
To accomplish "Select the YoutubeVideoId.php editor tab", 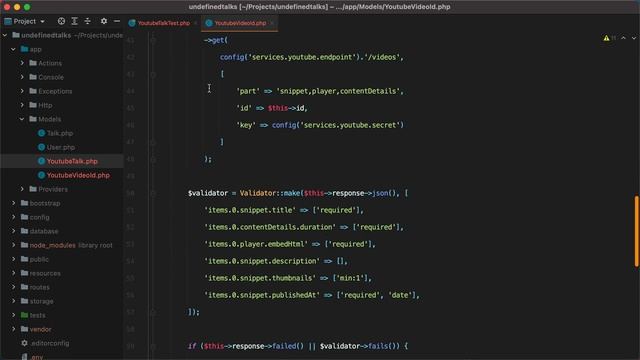I will point(240,23).
